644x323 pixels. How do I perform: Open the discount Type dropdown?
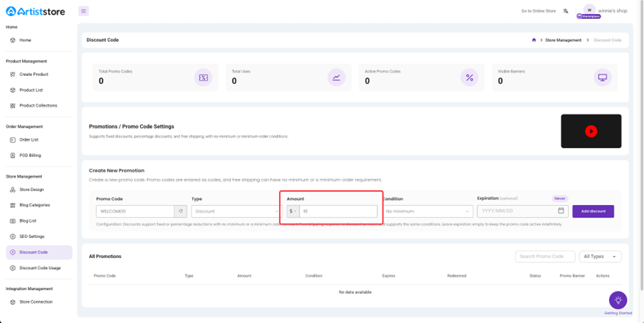coord(237,211)
